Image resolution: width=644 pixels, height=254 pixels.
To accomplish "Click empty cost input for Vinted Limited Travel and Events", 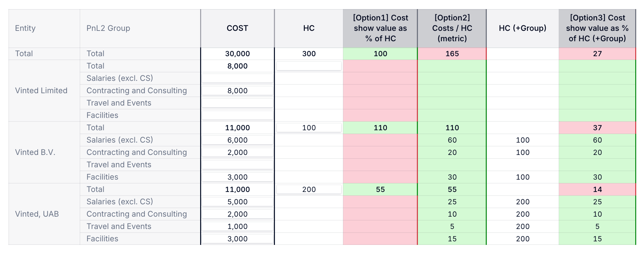I will coord(238,103).
